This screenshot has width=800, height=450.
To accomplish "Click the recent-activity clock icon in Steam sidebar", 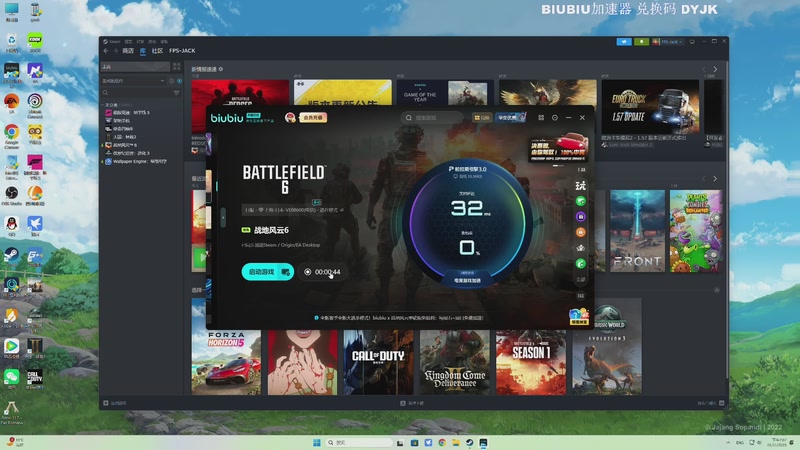I will [171, 81].
